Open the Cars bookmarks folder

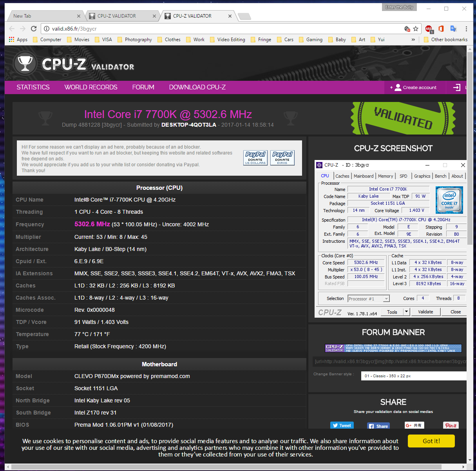pos(285,40)
